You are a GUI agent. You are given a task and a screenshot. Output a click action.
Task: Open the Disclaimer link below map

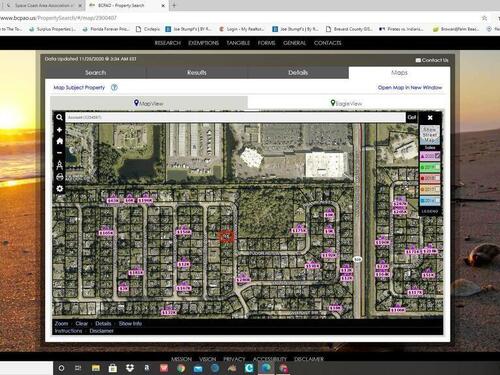point(101,331)
